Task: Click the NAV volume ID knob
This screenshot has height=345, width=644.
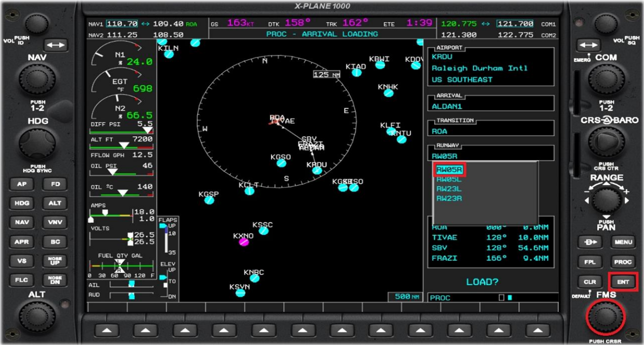Action: [37, 24]
